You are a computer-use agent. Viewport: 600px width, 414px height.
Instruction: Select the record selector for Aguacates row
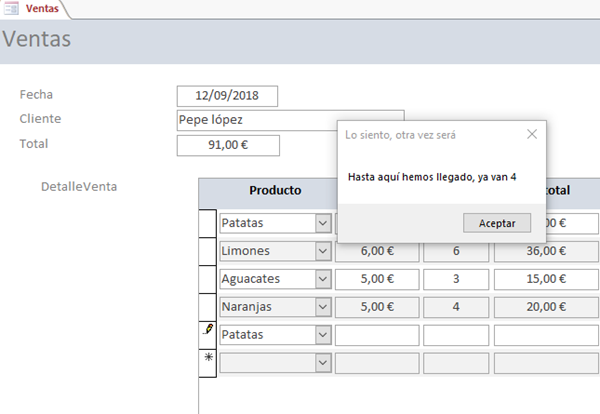[x=208, y=279]
